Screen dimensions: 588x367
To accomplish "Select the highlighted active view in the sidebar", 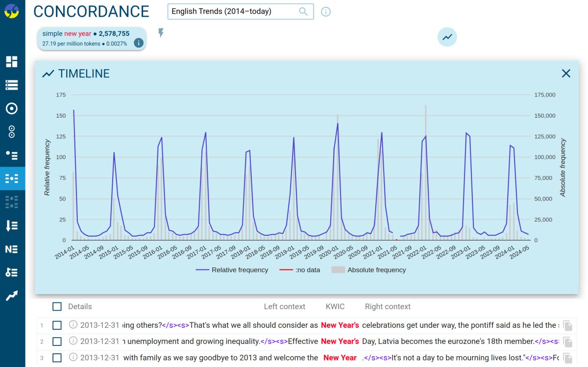I will click(12, 178).
